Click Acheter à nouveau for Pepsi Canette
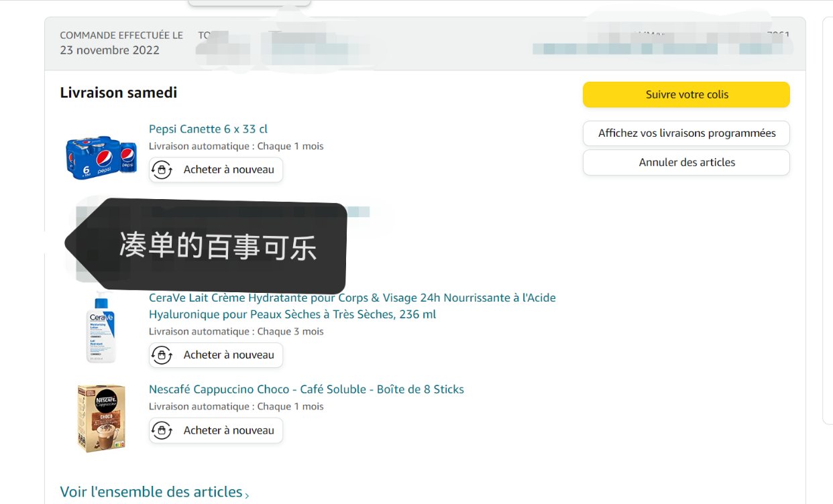Screen dimensions: 833x504 pyautogui.click(x=216, y=170)
